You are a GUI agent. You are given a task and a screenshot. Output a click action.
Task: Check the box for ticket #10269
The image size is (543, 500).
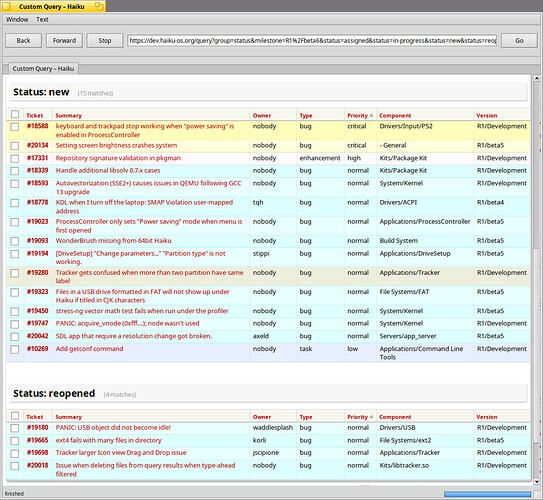coord(15,349)
